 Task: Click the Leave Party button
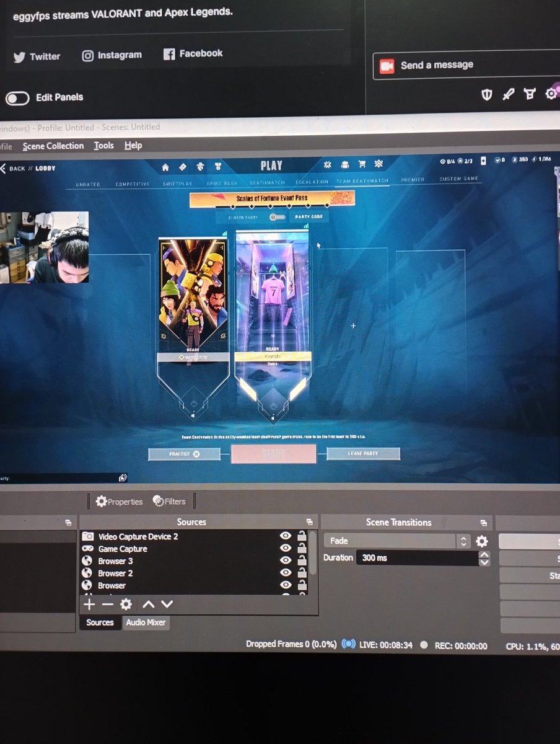point(363,453)
